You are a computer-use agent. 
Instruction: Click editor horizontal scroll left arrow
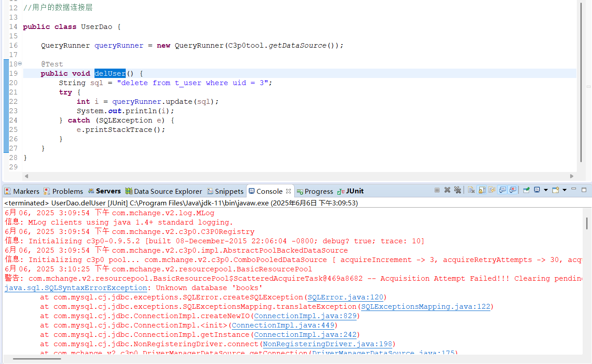point(26,176)
